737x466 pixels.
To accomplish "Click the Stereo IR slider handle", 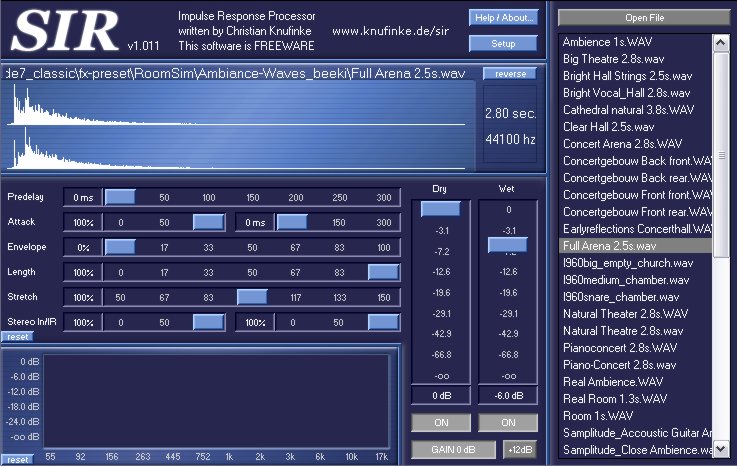I will click(x=384, y=322).
